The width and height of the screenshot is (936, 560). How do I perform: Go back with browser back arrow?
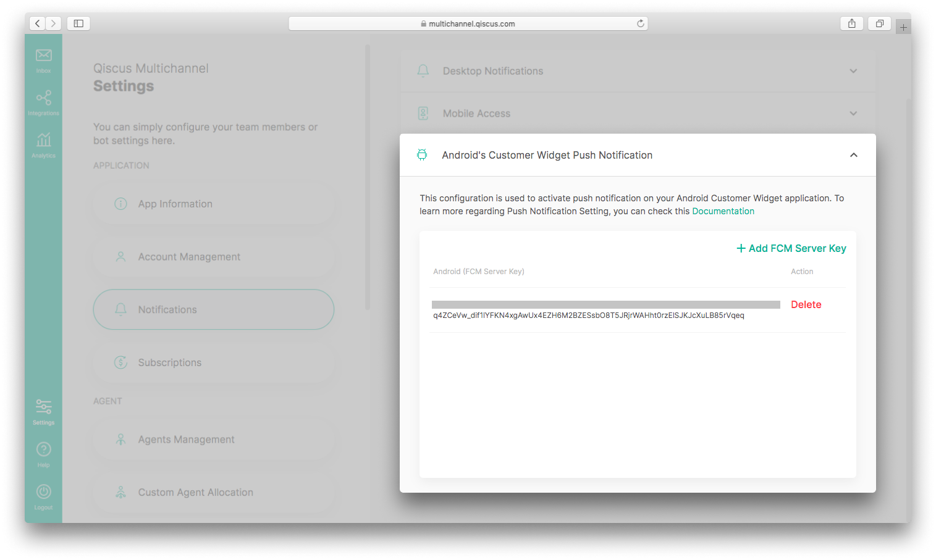pos(38,23)
